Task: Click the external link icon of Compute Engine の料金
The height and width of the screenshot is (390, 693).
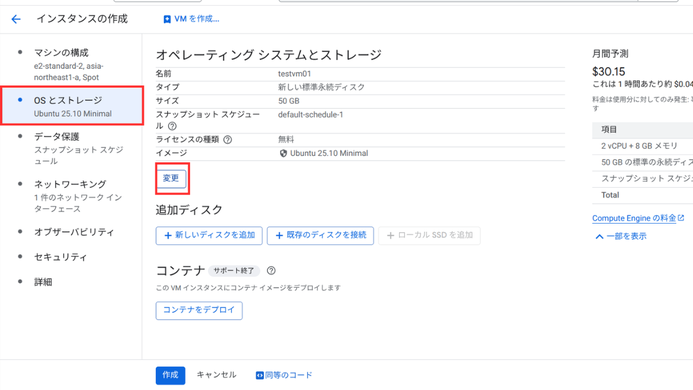Action: pos(681,218)
